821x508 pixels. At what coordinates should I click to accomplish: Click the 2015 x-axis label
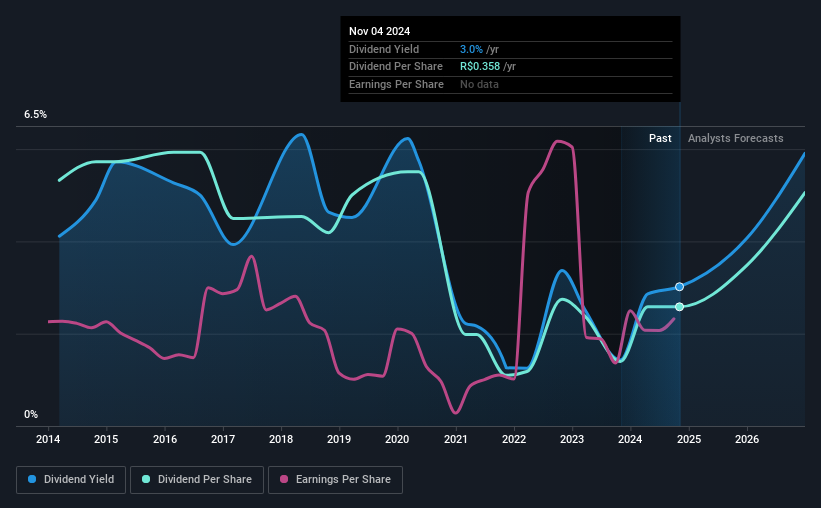coord(106,439)
